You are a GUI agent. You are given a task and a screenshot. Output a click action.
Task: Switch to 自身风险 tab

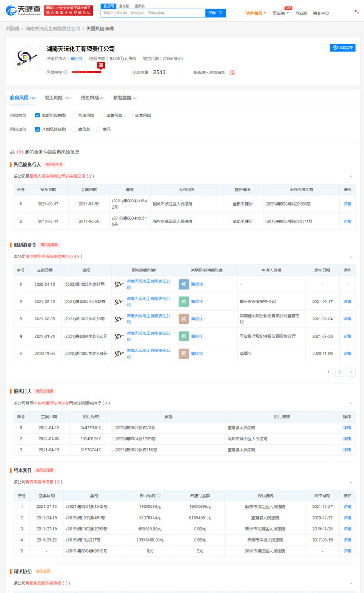click(23, 98)
